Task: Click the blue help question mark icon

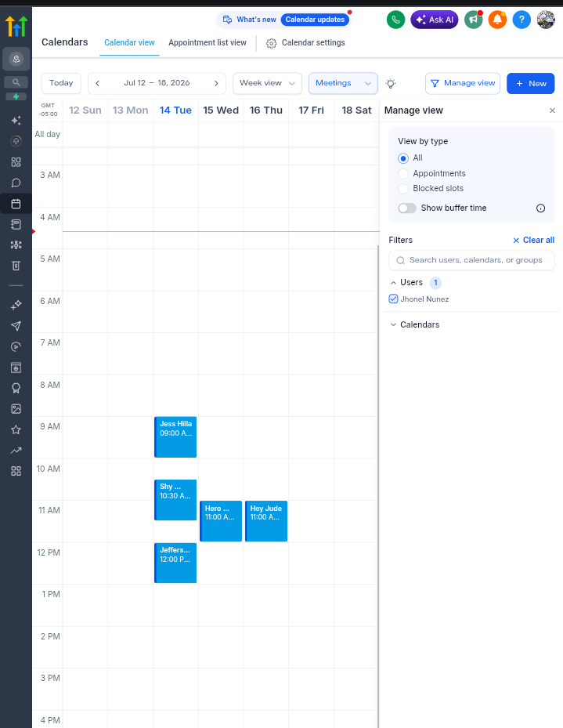Action: click(x=521, y=20)
